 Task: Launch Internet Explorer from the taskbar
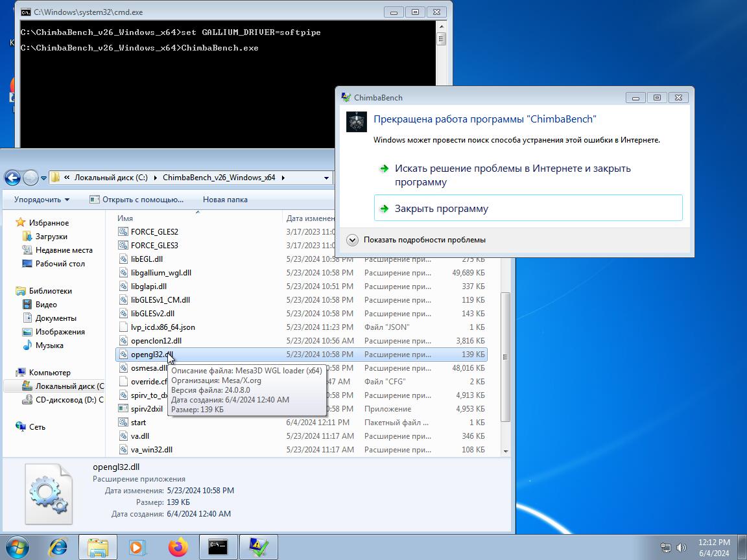tap(58, 547)
